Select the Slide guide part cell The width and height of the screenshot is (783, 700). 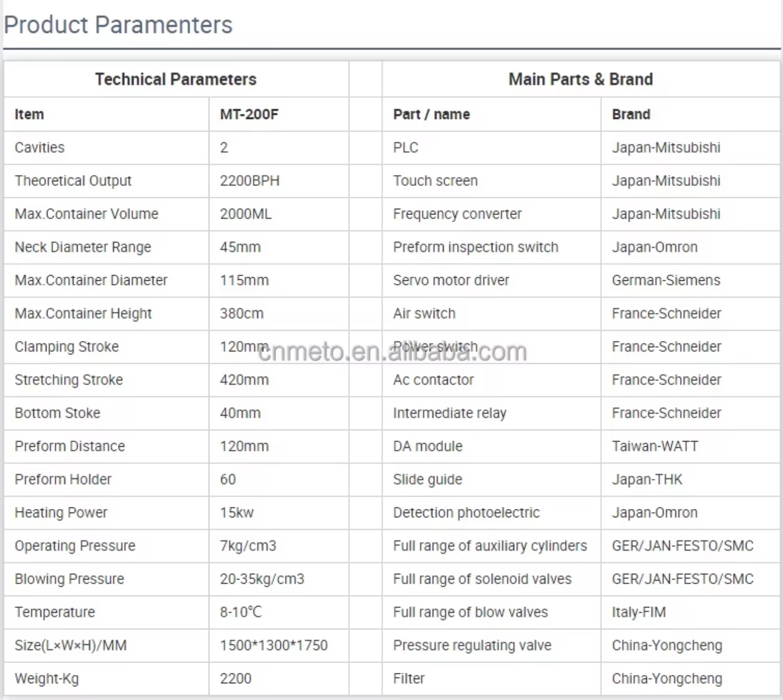coord(492,479)
